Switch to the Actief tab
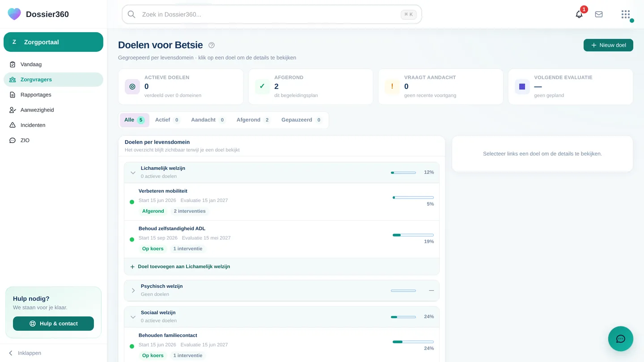The image size is (644, 362). click(167, 120)
